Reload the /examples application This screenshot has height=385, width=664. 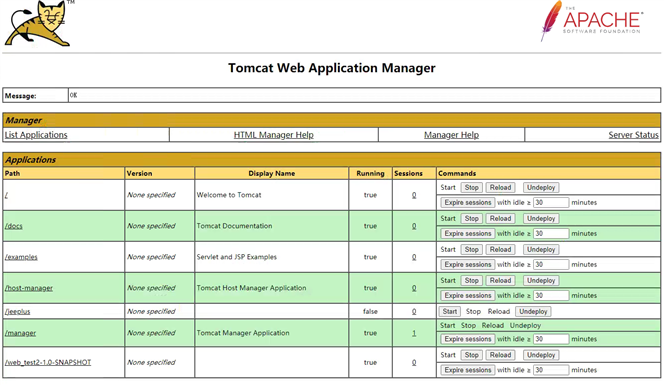[x=500, y=249]
